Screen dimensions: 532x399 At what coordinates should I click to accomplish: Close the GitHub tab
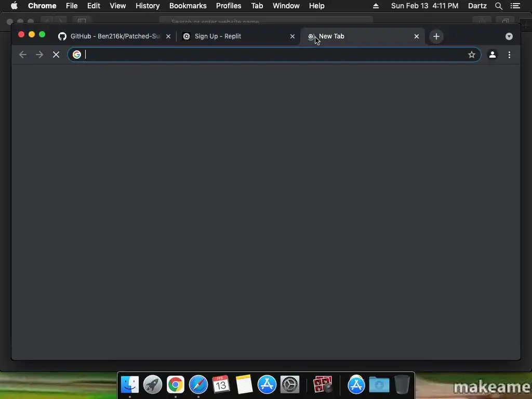[x=168, y=36]
